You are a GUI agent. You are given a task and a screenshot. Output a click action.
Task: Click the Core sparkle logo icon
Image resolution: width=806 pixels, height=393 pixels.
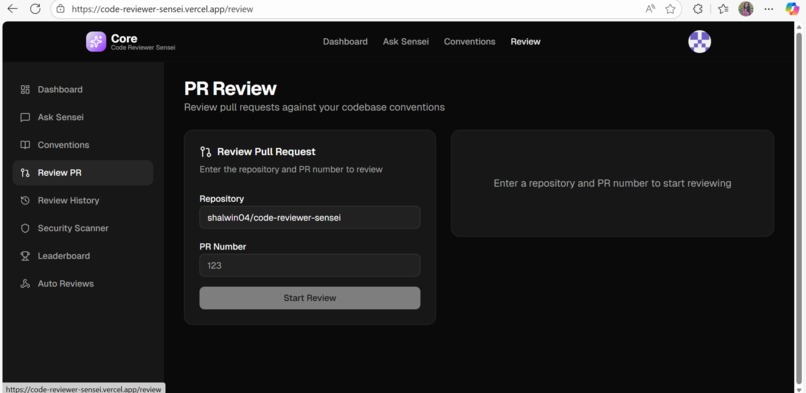(96, 42)
